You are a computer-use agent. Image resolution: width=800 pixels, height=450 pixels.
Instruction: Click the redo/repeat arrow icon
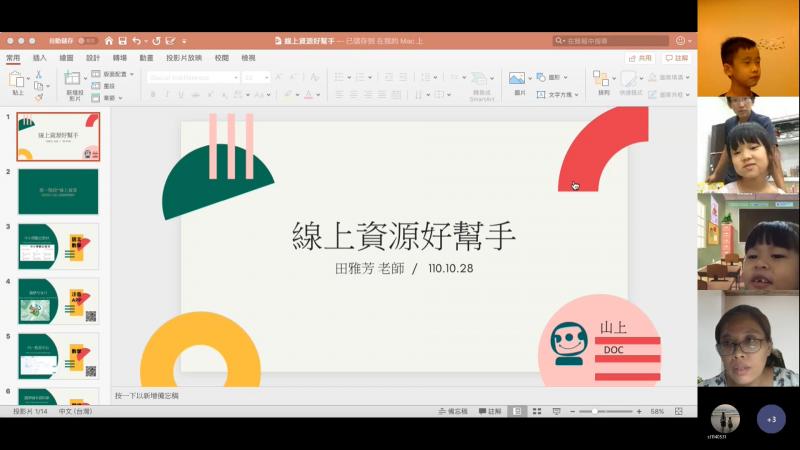pos(157,41)
